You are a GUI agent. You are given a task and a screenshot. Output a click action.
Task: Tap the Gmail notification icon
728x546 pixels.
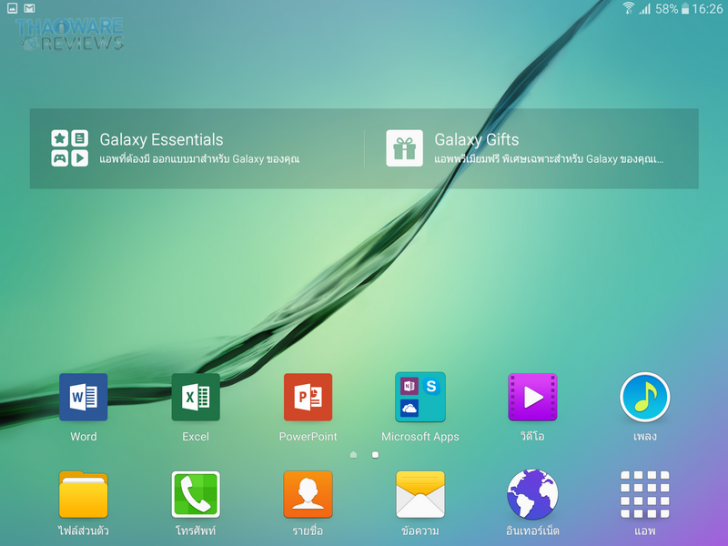29,8
